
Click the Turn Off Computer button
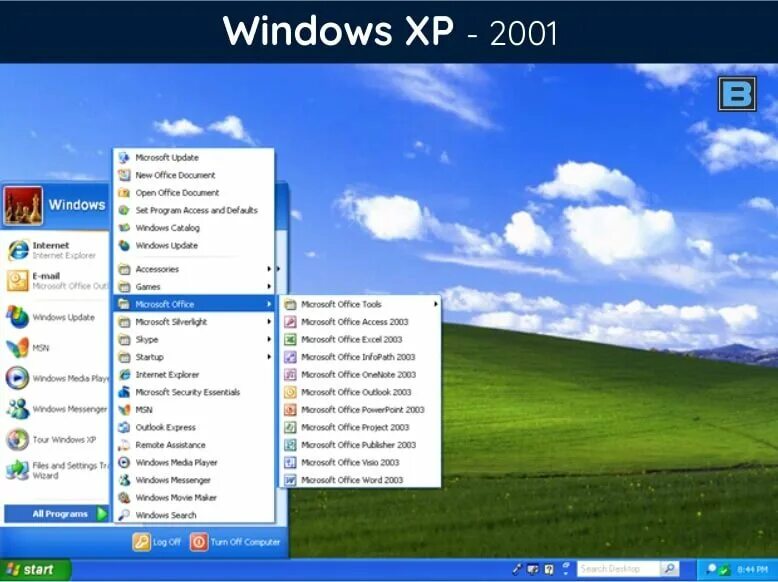coord(236,542)
